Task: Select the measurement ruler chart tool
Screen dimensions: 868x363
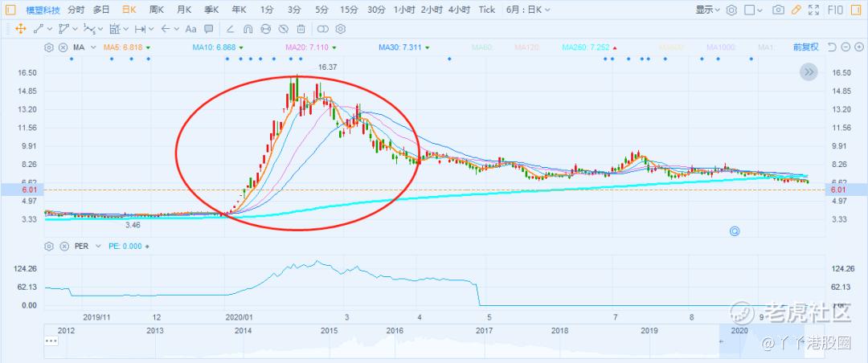Action: (115, 29)
